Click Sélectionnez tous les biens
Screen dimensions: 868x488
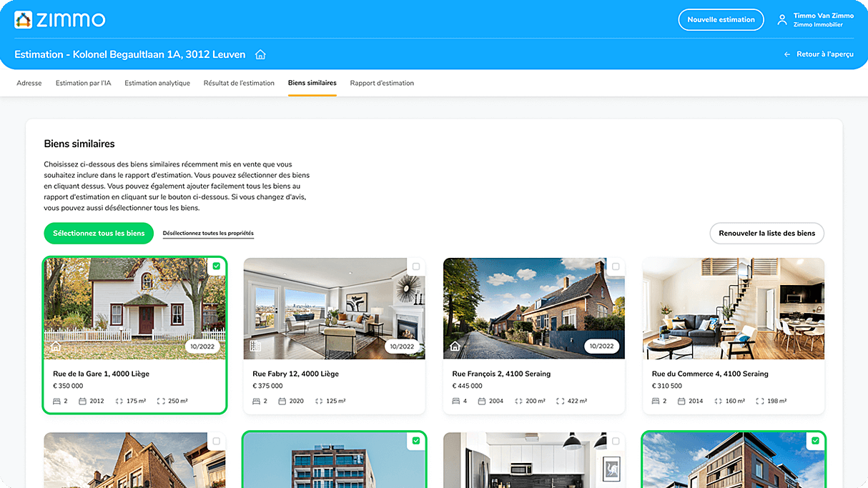pos(99,233)
